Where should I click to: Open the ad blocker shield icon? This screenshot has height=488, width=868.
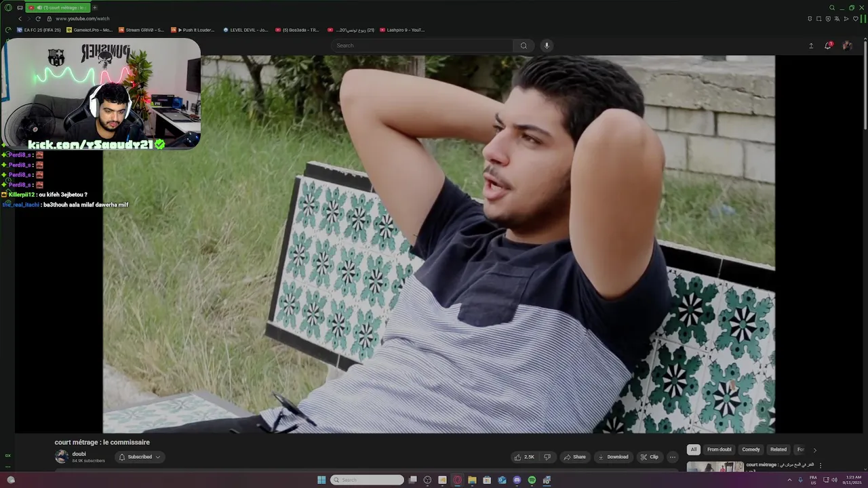[828, 18]
